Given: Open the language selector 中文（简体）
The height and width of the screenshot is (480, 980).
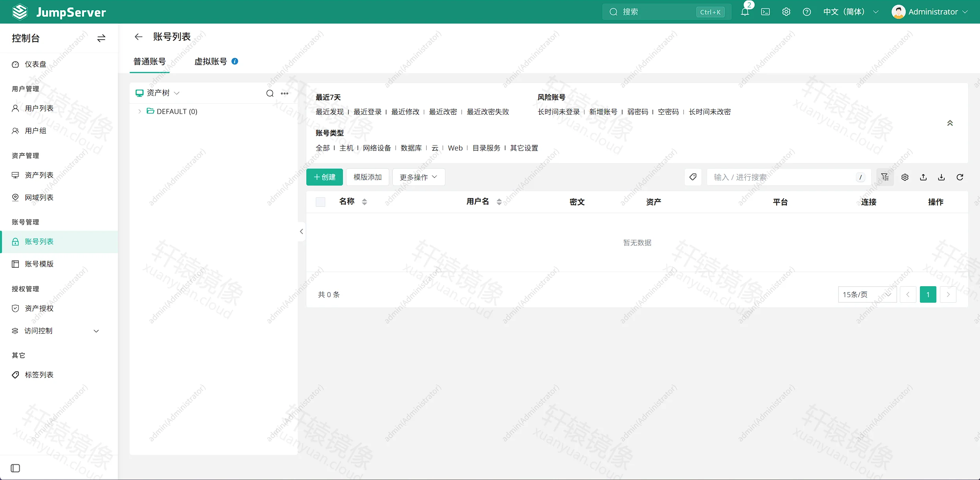Looking at the screenshot, I should (x=851, y=12).
